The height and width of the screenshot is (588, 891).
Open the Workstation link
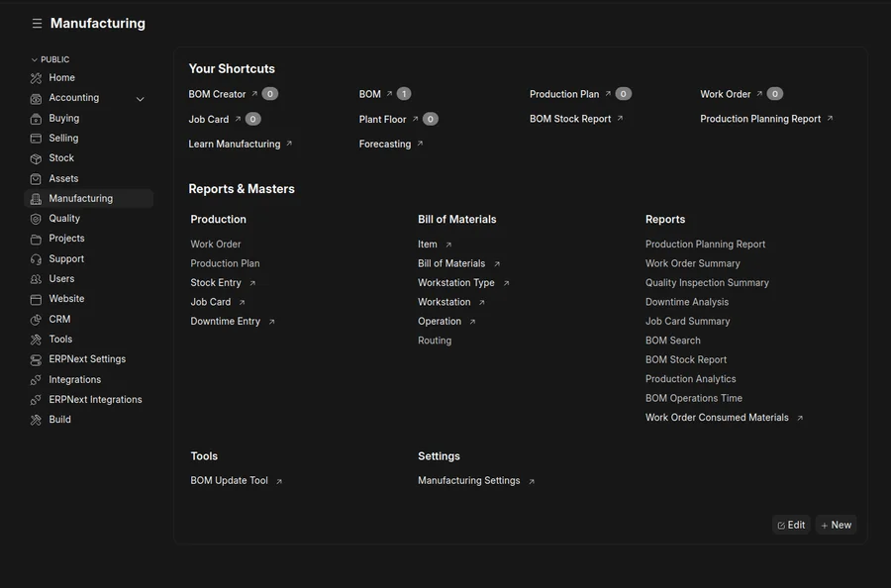click(444, 302)
